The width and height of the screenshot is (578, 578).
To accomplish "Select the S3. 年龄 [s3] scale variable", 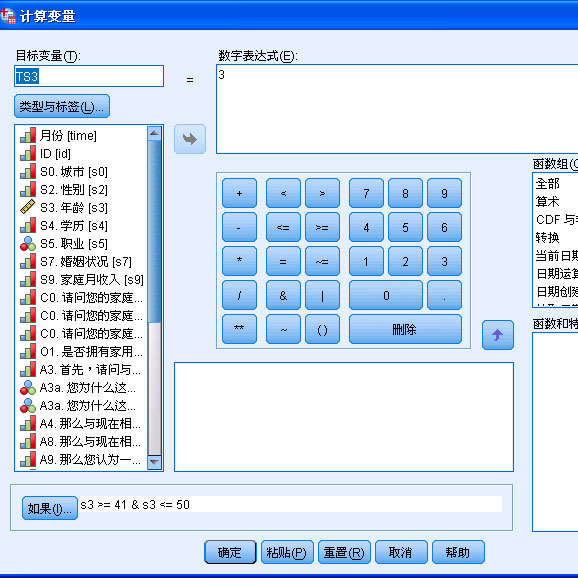I will (x=64, y=208).
